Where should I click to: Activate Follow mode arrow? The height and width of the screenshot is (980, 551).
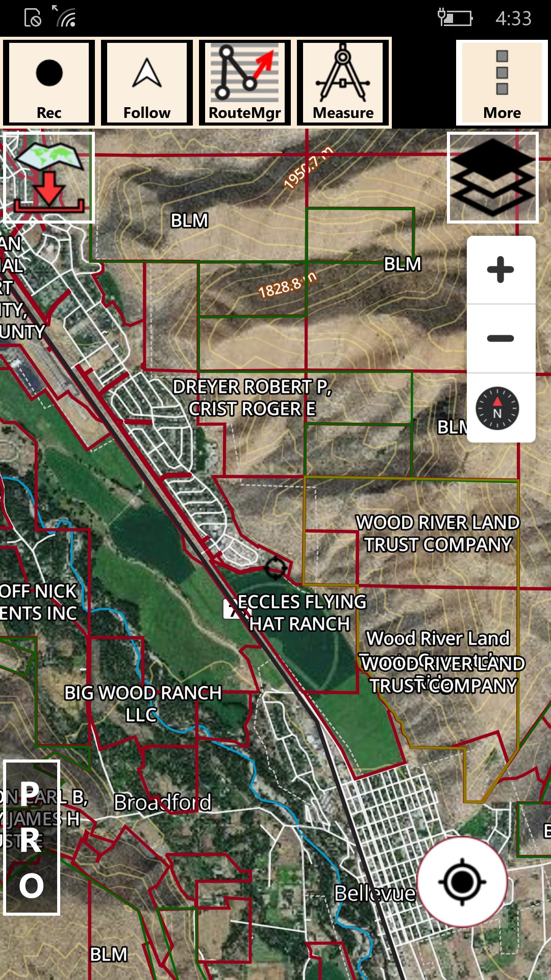click(147, 83)
